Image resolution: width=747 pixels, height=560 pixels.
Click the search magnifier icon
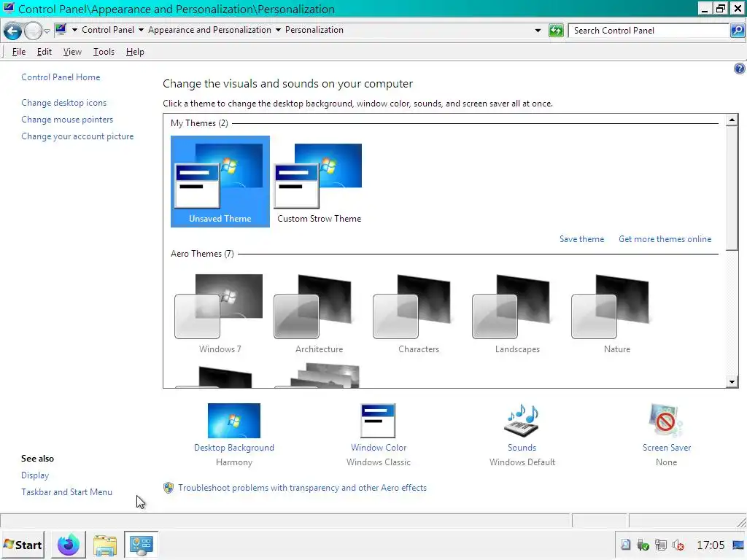737,31
